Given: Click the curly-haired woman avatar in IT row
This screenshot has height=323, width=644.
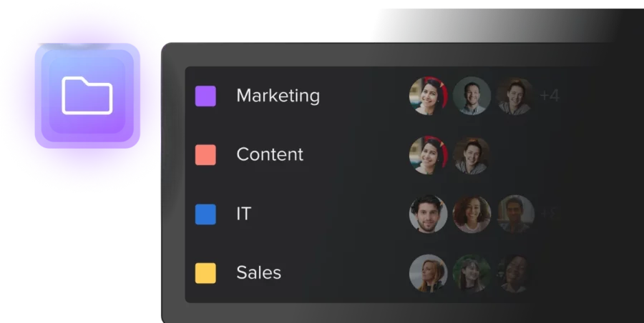Looking at the screenshot, I should point(472,214).
